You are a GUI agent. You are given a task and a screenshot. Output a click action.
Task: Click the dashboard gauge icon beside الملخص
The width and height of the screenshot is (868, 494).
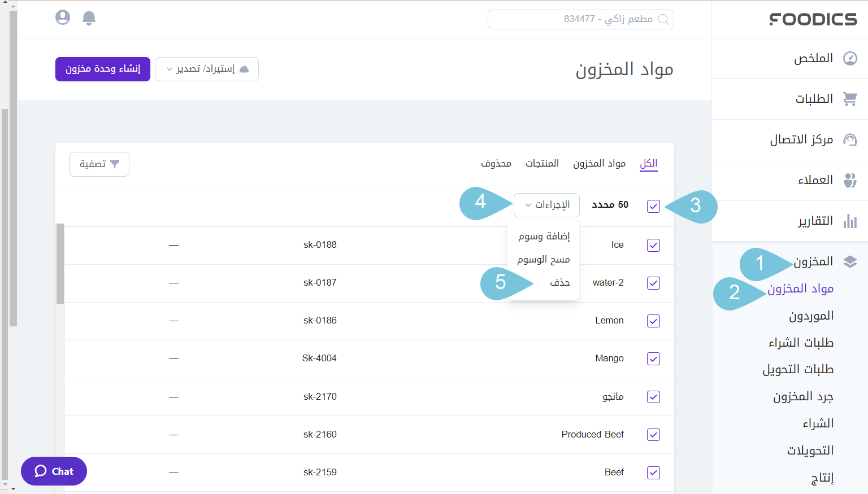(x=850, y=59)
